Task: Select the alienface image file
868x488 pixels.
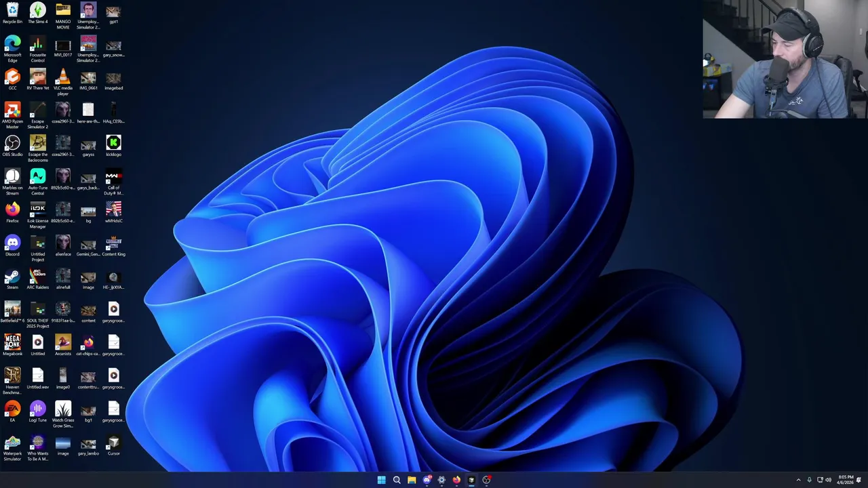Action: 63,246
